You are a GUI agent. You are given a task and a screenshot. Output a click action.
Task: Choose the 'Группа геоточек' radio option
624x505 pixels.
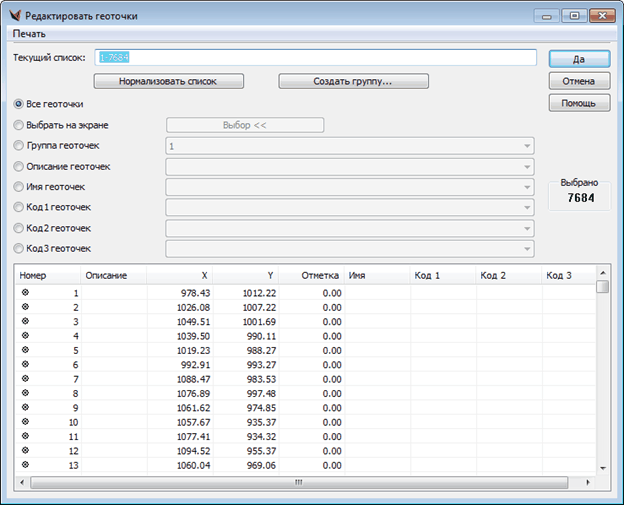click(x=18, y=146)
